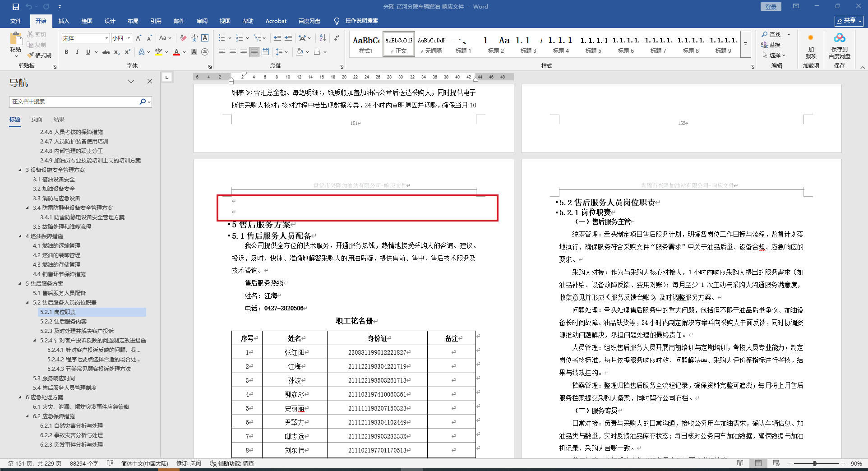Align paragraph text to the left
Screen dimensions: 868x471
point(222,52)
